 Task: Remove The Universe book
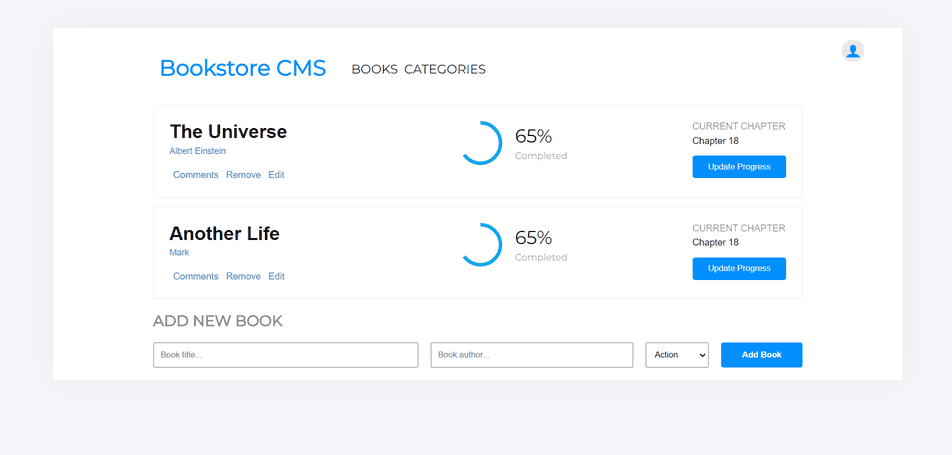pos(243,175)
